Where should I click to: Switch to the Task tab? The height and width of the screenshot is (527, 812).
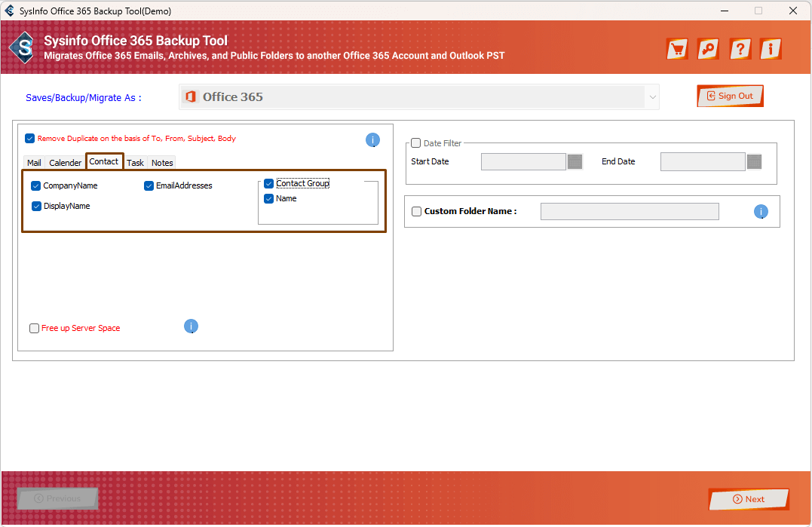135,163
